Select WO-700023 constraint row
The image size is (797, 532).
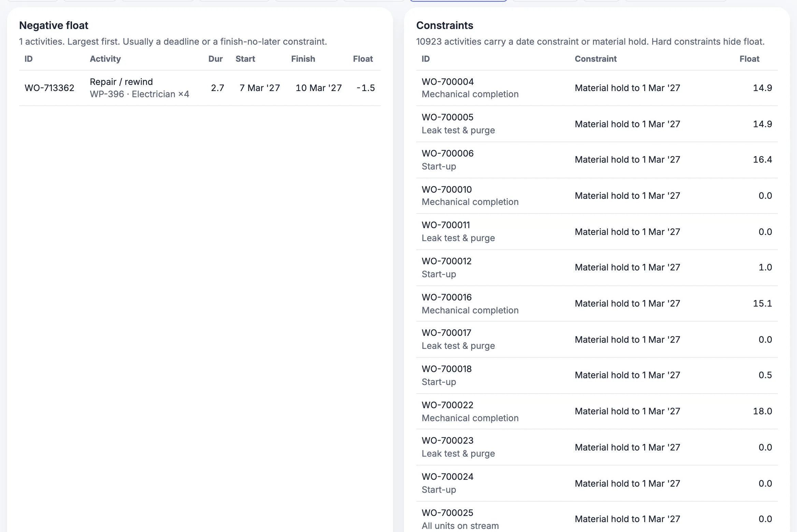pos(597,447)
